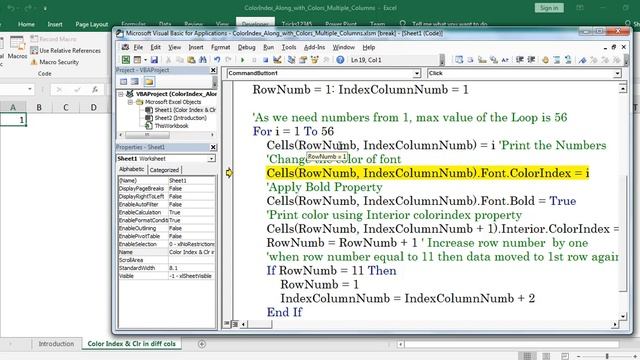This screenshot has width=640, height=360.
Task: Switch Excel to Page Layout view button
Action: (546, 356)
